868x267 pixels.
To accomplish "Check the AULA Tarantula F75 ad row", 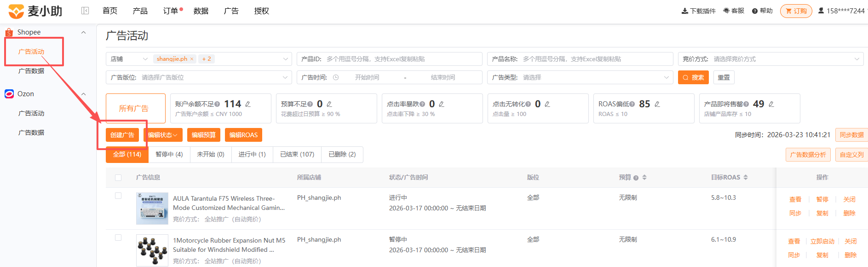I will [118, 196].
